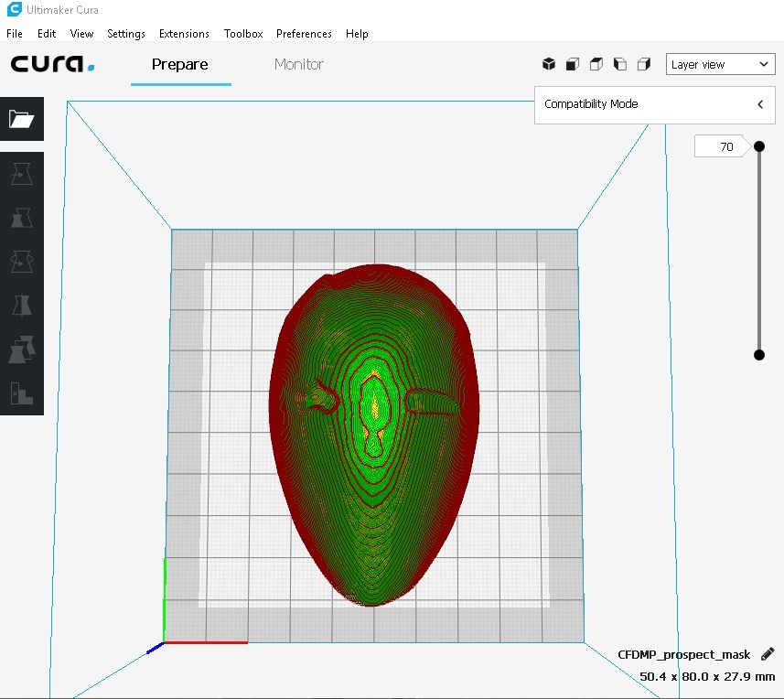
Task: Open the Layer view dropdown
Action: 721,64
